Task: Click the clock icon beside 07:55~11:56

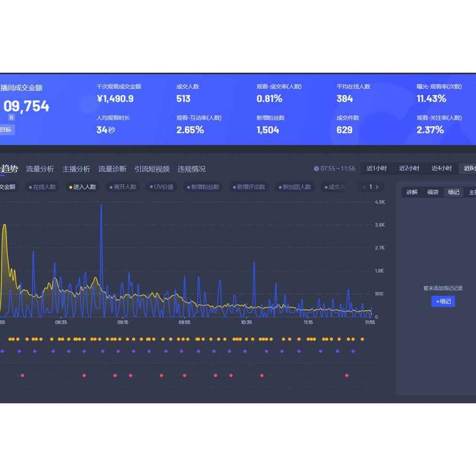Action: pos(316,169)
